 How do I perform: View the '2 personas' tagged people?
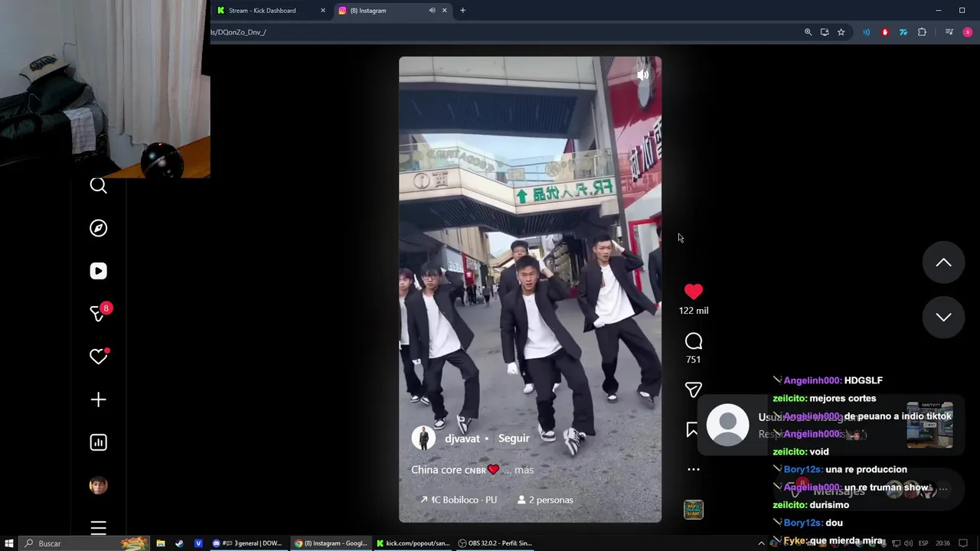545,500
